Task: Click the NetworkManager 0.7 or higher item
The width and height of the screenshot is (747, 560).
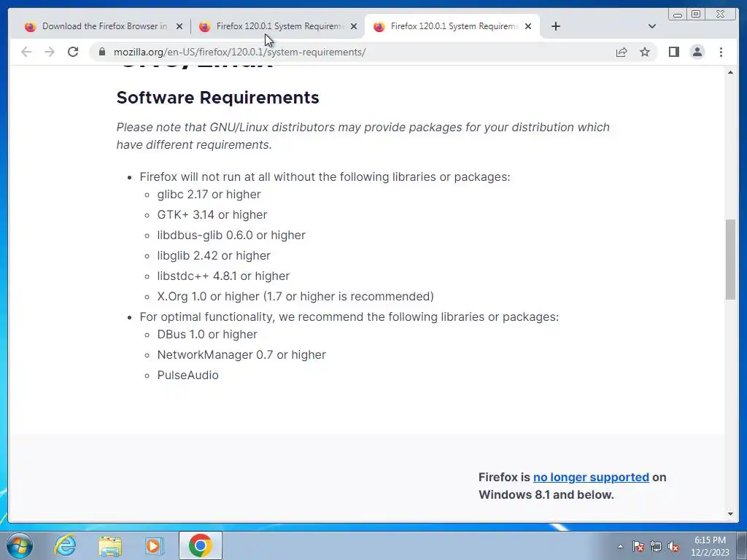Action: (241, 355)
